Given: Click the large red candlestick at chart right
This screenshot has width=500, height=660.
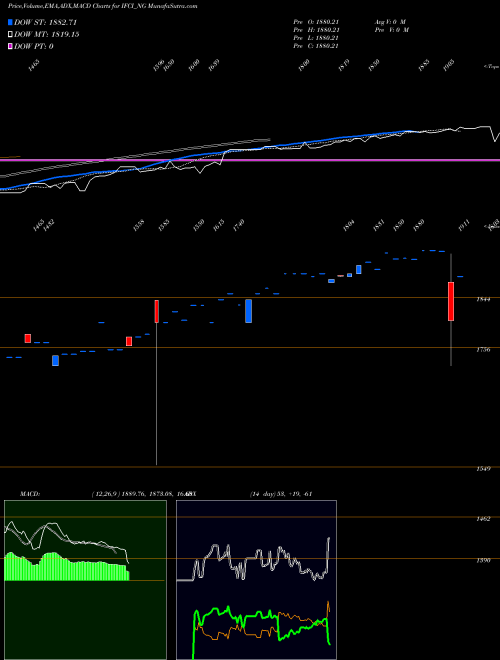Looking at the screenshot, I should (x=451, y=301).
